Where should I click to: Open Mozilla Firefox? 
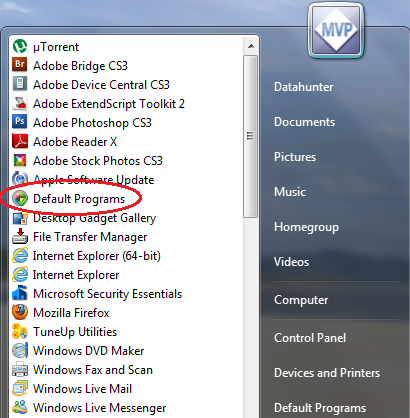coord(61,313)
